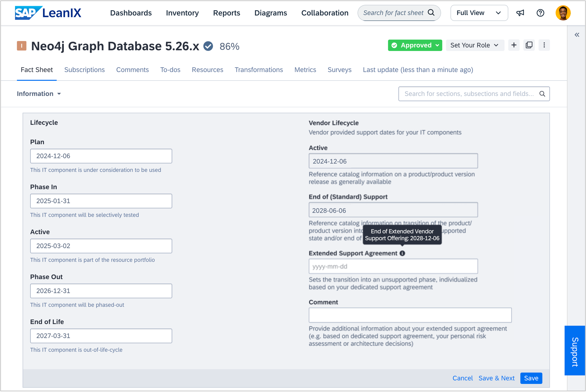Open the announcements megaphone icon

pos(520,13)
